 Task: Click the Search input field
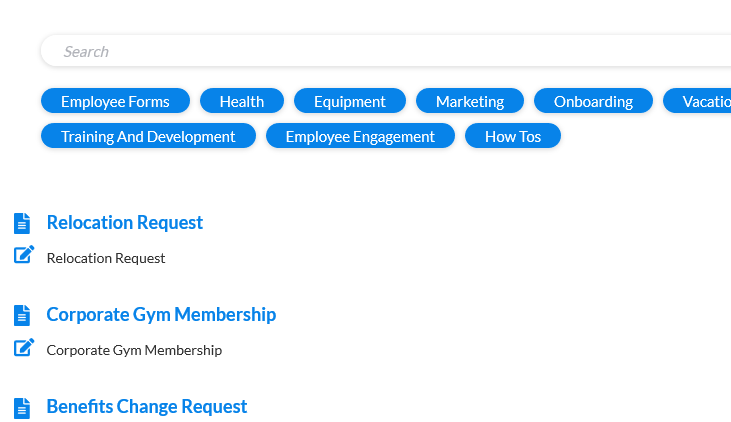pos(386,51)
